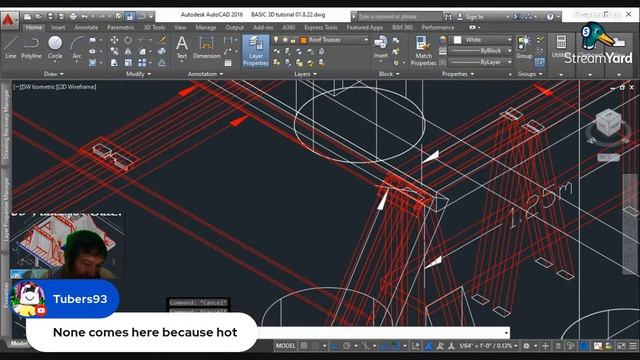
Task: Click the Insert block icon
Action: 380,47
